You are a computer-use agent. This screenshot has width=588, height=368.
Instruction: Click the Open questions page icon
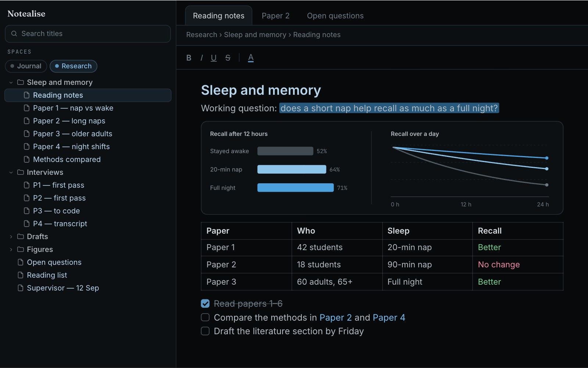(x=21, y=262)
